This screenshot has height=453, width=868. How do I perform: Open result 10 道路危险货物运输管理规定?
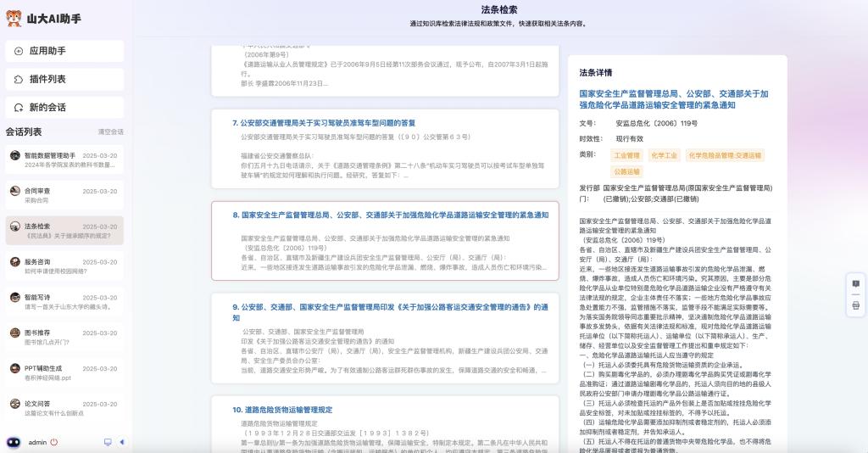[x=282, y=410]
